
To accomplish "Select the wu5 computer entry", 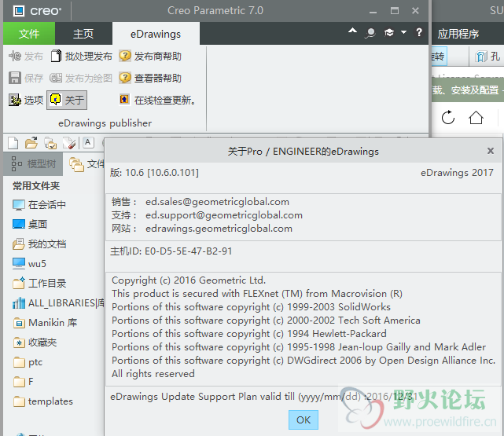I will pos(29,264).
